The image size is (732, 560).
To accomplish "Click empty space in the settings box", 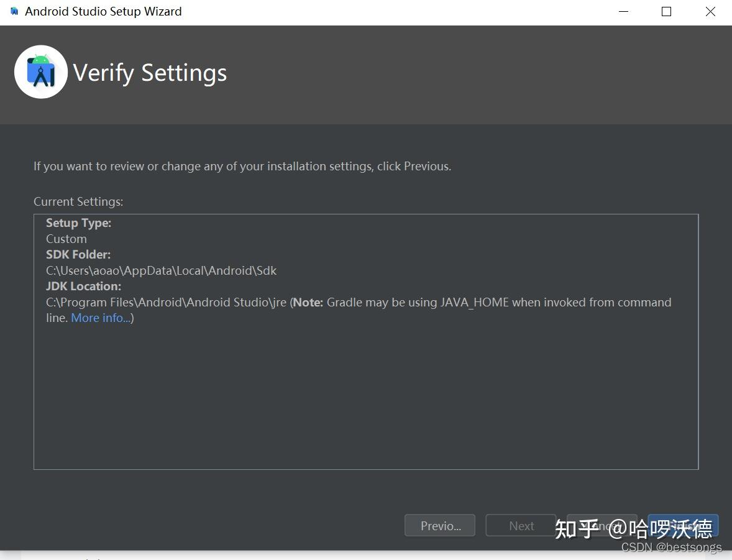I will pyautogui.click(x=365, y=398).
